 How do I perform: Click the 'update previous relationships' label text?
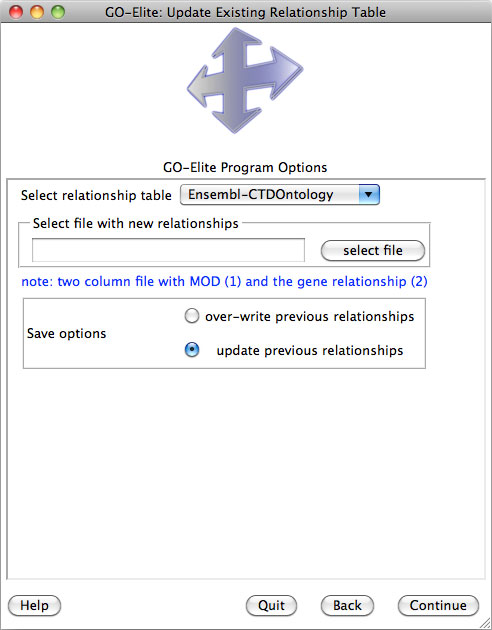[310, 350]
